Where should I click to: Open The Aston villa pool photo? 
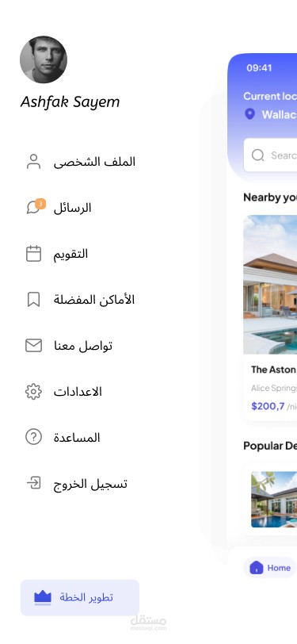point(270,285)
